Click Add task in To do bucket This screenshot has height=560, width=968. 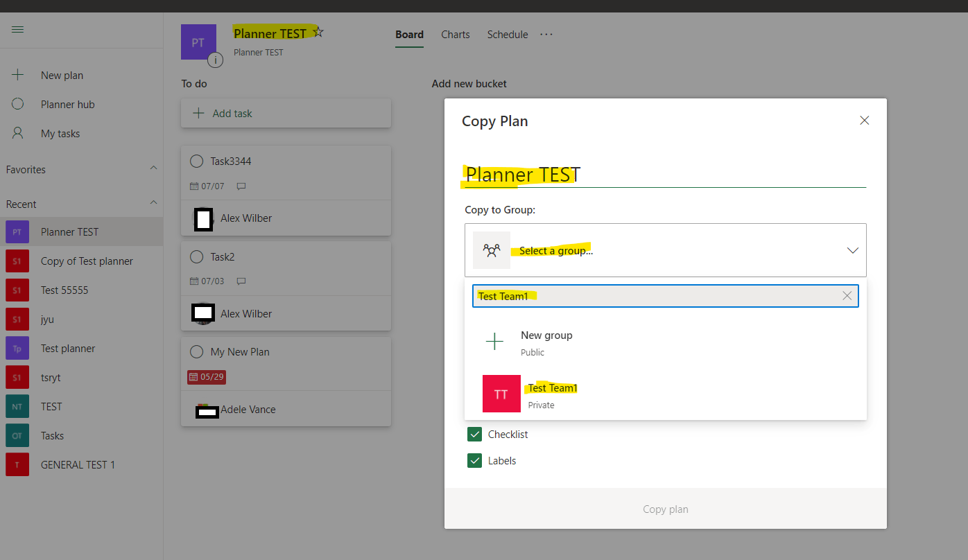(286, 113)
